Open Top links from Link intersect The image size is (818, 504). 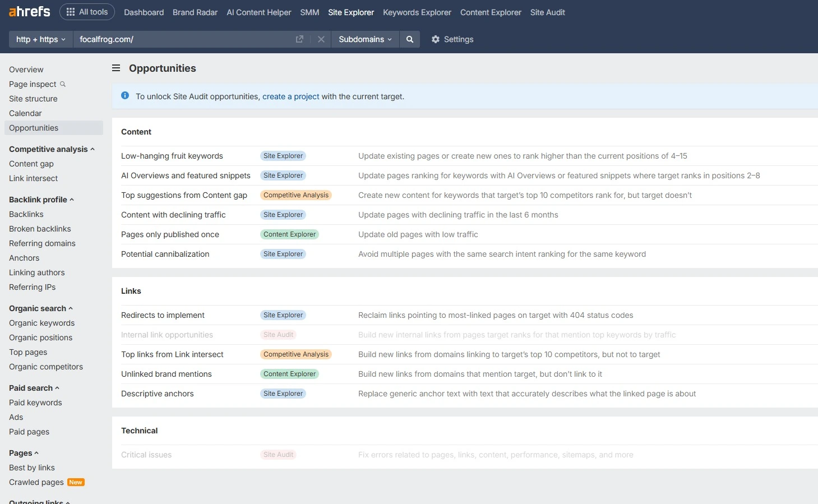(x=172, y=354)
